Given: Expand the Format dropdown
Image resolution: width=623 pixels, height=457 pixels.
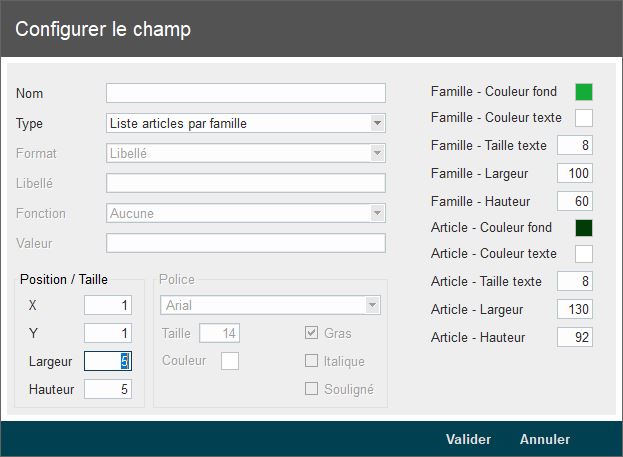Looking at the screenshot, I should click(x=377, y=153).
